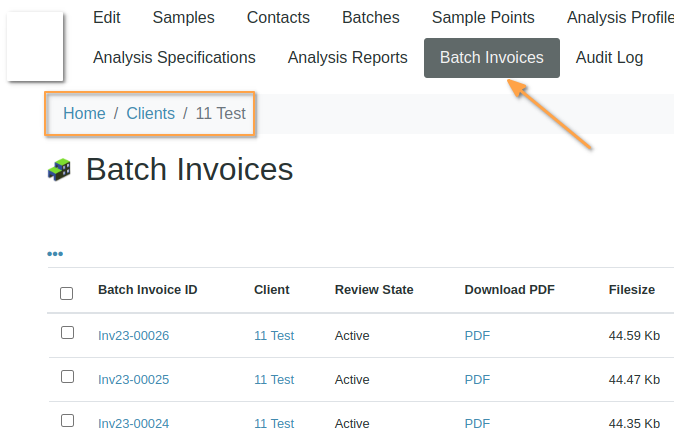View the Analysis Reports tab

coord(347,57)
